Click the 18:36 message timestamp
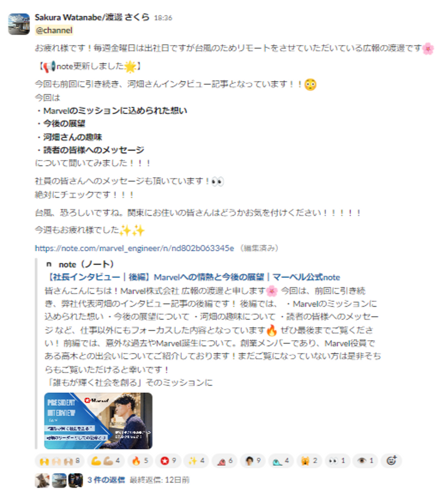Image resolution: width=448 pixels, height=489 pixels. 163,18
